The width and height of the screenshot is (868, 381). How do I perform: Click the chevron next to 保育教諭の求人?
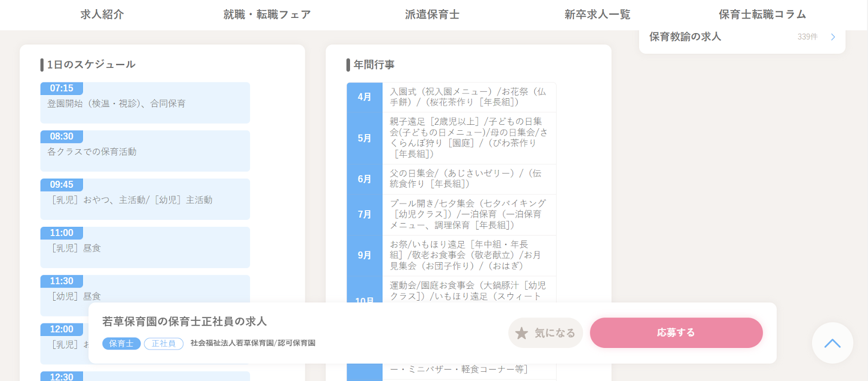(x=833, y=37)
